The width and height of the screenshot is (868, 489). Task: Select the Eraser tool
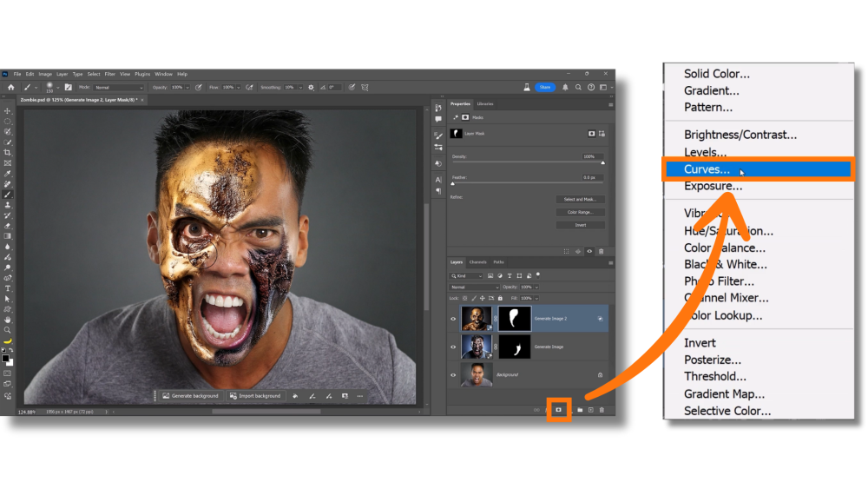pos(8,226)
